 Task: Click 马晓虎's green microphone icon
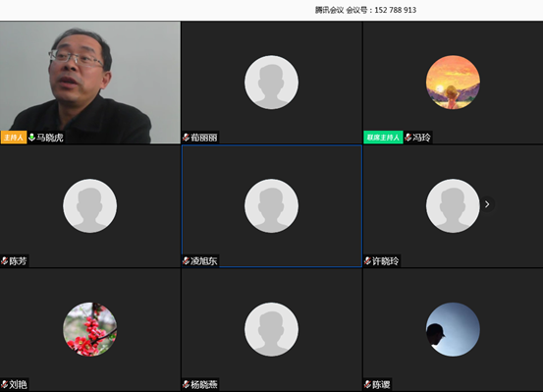31,138
